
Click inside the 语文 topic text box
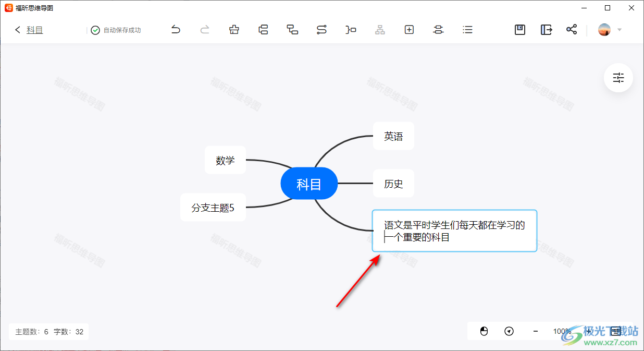454,231
